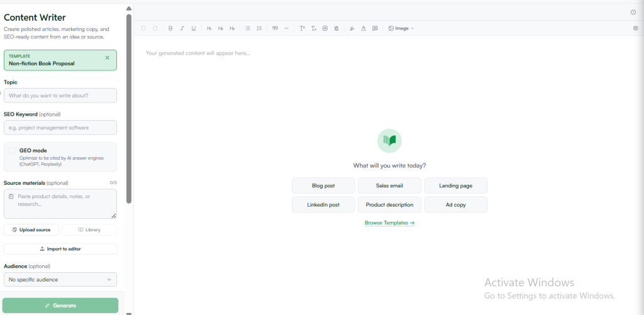Screen dimensions: 644x315
Task: Open the Library button
Action: (x=89, y=229)
